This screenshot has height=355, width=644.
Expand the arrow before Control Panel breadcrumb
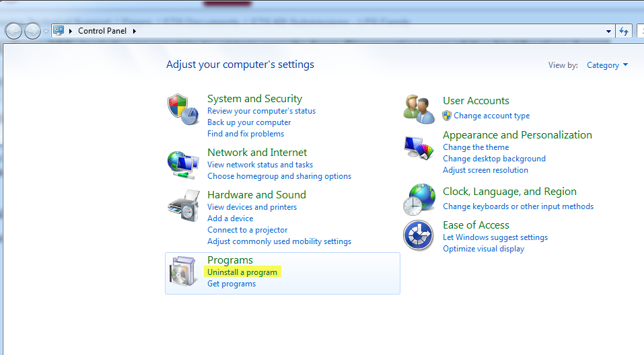click(71, 31)
